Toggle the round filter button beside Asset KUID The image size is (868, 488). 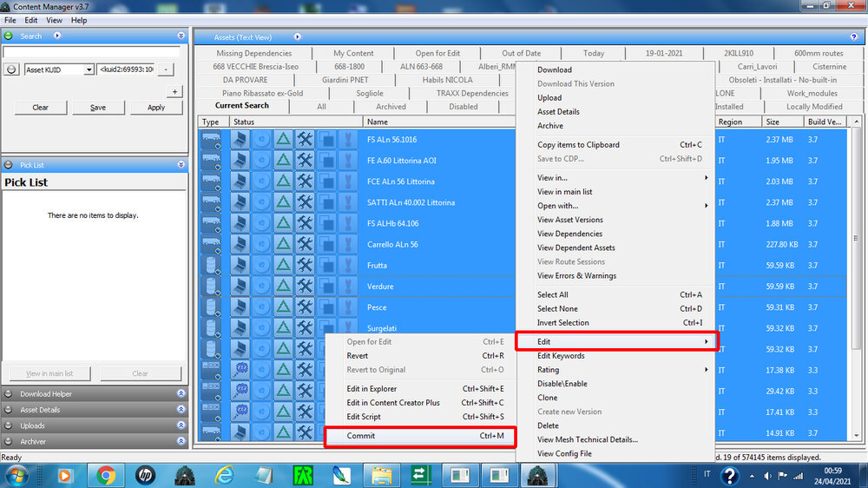[x=11, y=69]
